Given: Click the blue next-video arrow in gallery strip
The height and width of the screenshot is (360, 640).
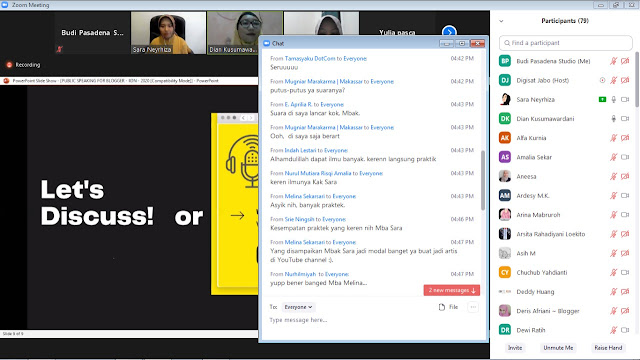Looking at the screenshot, I should (x=449, y=31).
